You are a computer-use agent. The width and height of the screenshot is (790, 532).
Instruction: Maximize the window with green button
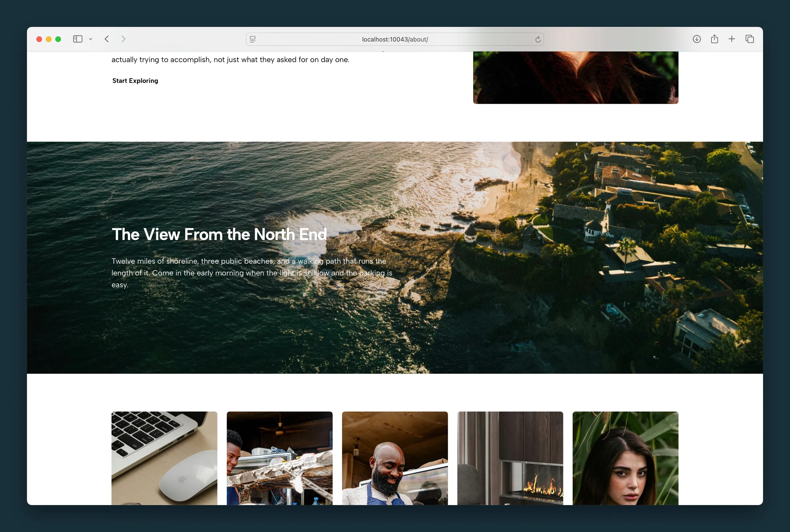(x=58, y=40)
